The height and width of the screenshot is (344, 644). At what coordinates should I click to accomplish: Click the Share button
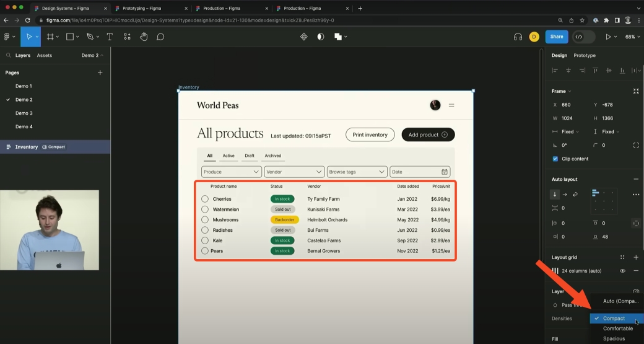[x=557, y=37]
